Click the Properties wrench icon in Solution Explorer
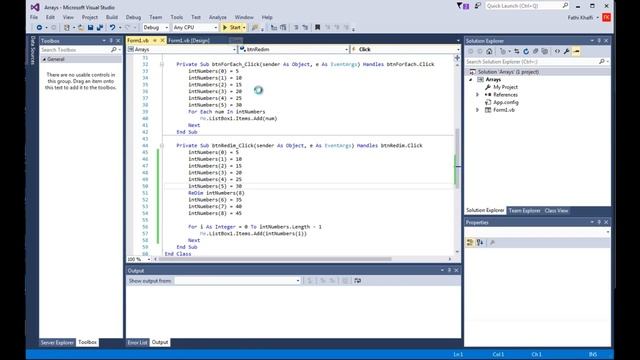 (x=567, y=51)
